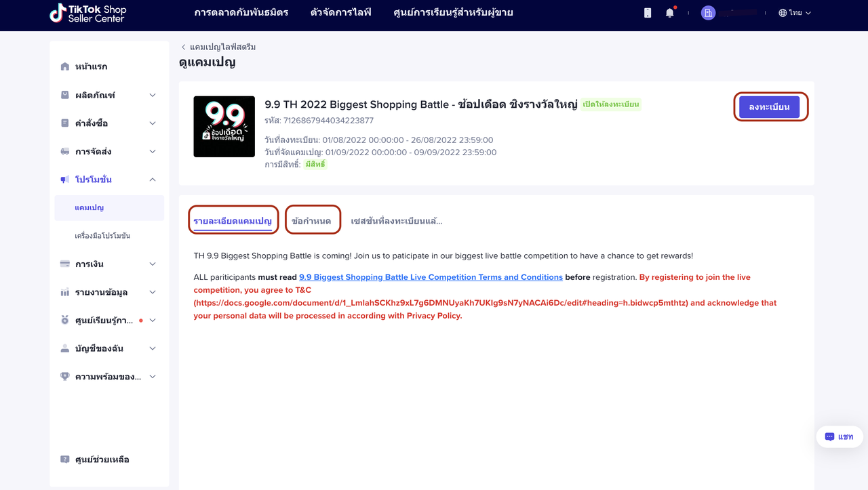Open the mobile app download icon
The image size is (868, 490).
click(x=648, y=13)
